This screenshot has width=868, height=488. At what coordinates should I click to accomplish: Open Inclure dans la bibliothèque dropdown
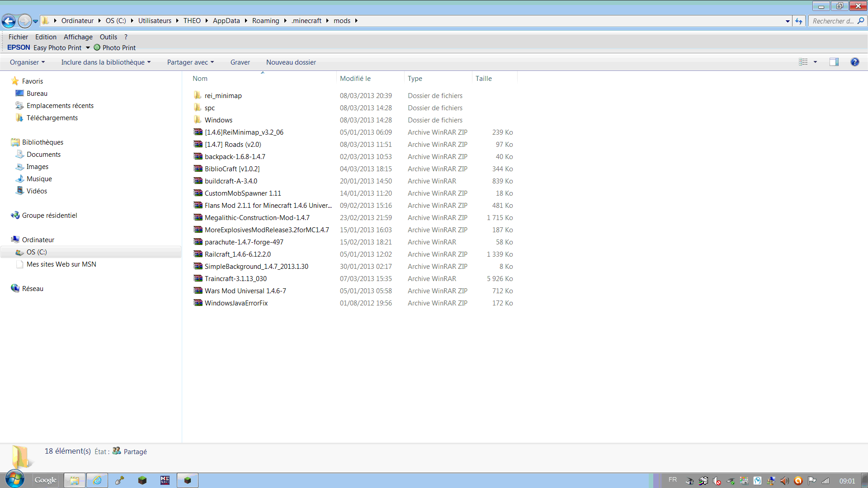click(x=106, y=62)
